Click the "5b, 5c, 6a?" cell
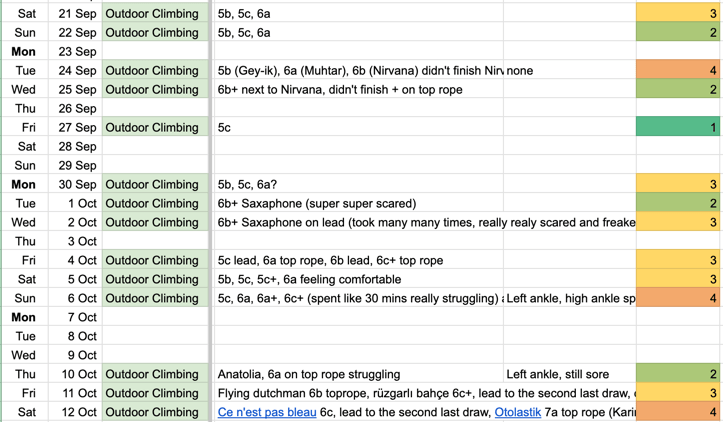 point(358,185)
